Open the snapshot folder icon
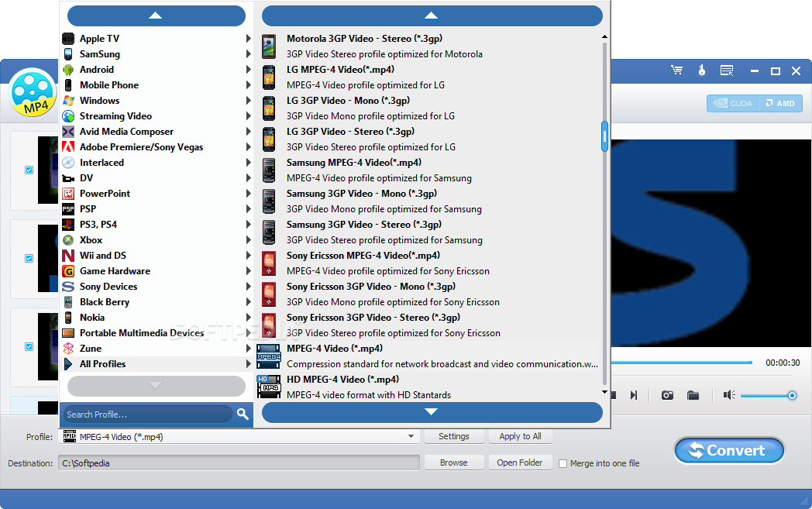Image resolution: width=812 pixels, height=509 pixels. [x=693, y=396]
